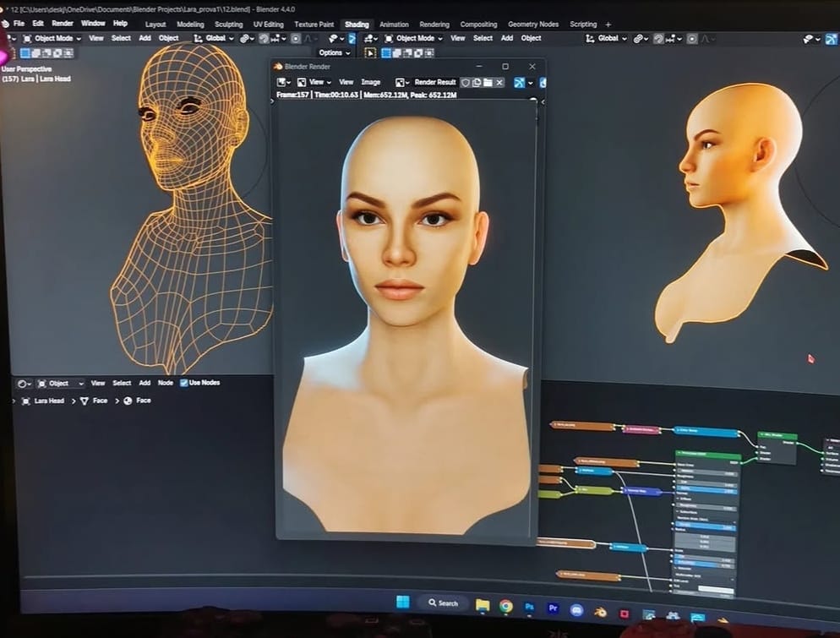
Task: Click the Mix Shader node header
Action: [776, 435]
